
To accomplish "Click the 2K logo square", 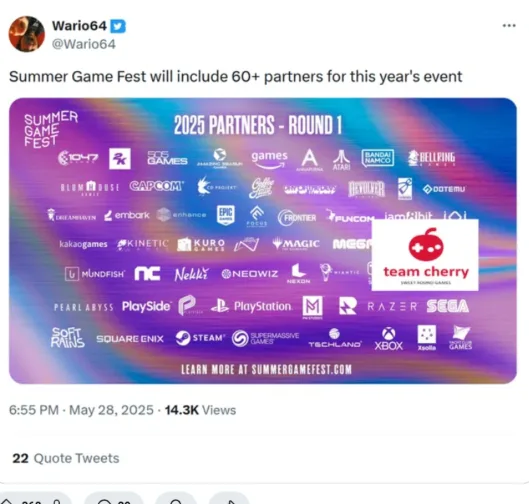I will coord(120,159).
